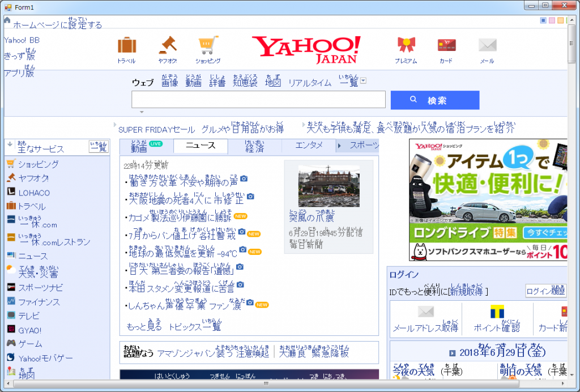This screenshot has height=392, width=580.
Task: Click the ヤフオク! gavel icon in header
Action: click(167, 45)
